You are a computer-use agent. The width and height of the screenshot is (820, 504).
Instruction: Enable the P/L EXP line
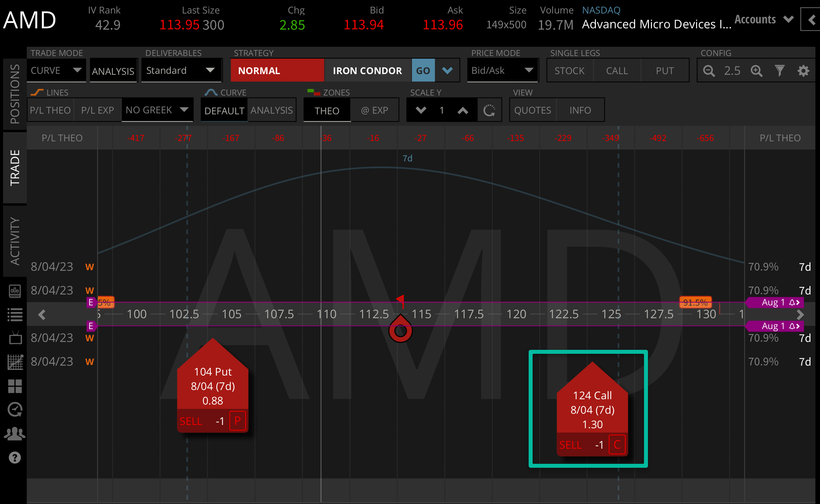(97, 110)
